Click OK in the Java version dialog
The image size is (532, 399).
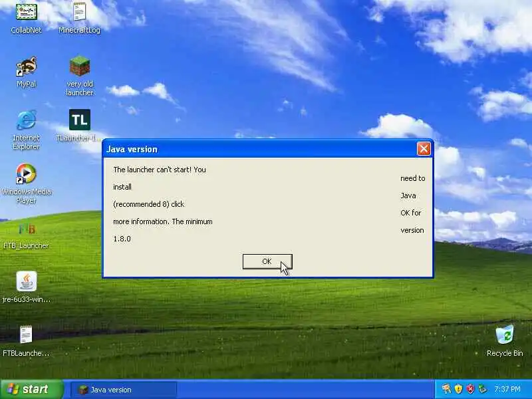[x=267, y=261]
